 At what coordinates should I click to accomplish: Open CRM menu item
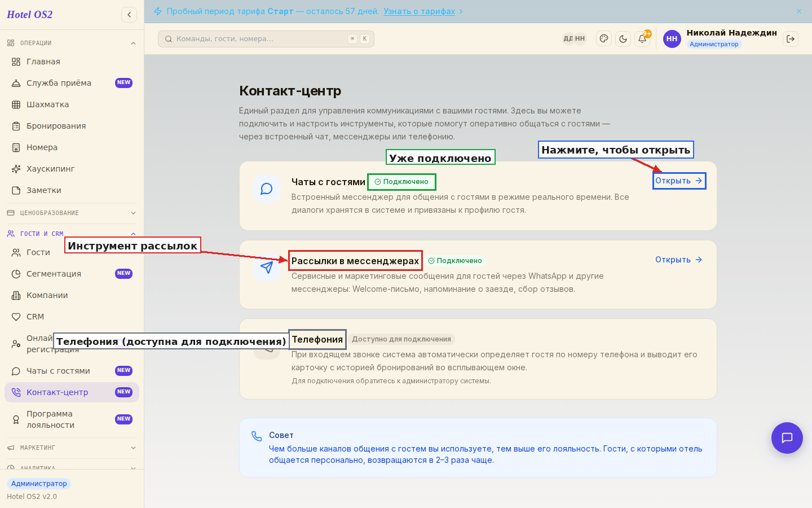click(72, 317)
